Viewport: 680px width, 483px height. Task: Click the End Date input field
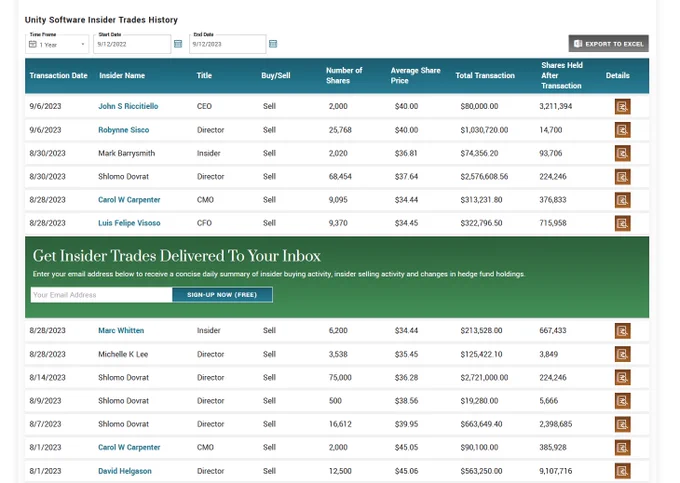(x=227, y=44)
